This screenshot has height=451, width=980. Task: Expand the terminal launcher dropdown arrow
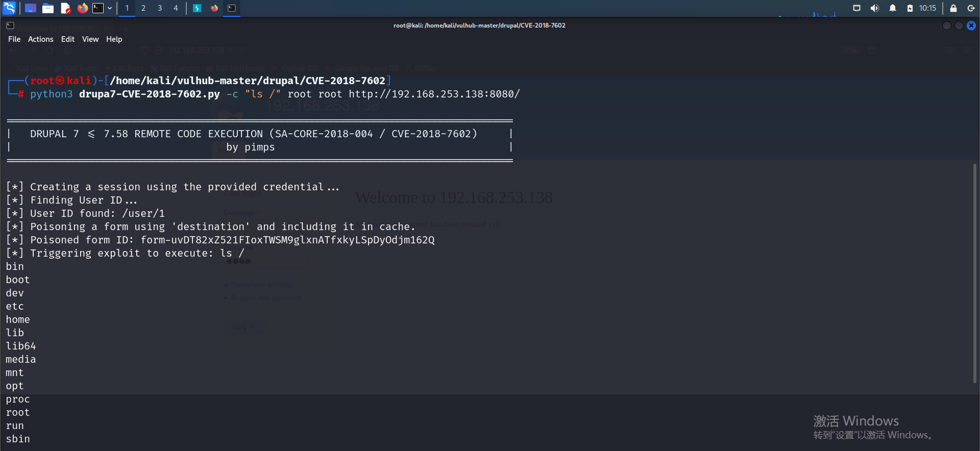[110, 8]
